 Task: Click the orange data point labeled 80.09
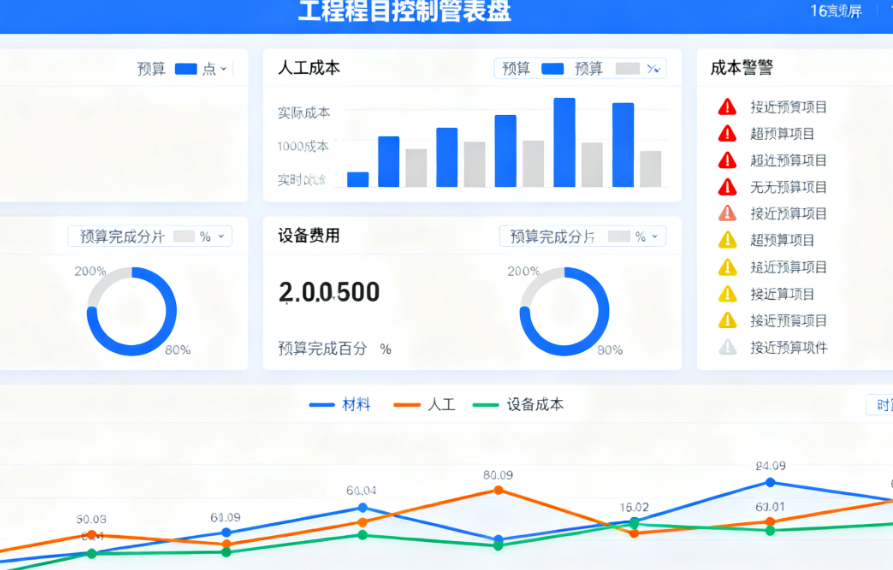[498, 490]
